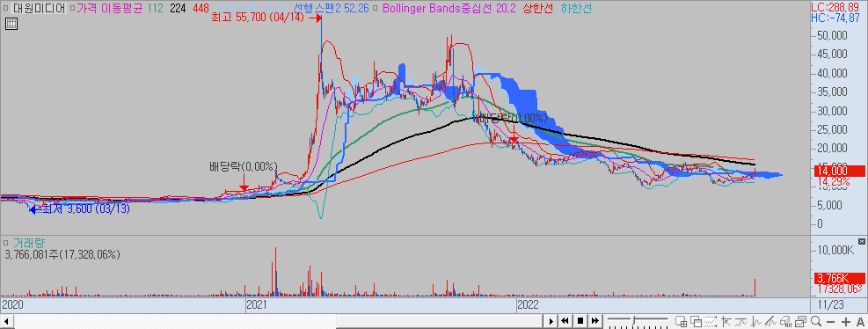Click the stacked chart windows icon
The width and height of the screenshot is (868, 329).
coord(800,322)
